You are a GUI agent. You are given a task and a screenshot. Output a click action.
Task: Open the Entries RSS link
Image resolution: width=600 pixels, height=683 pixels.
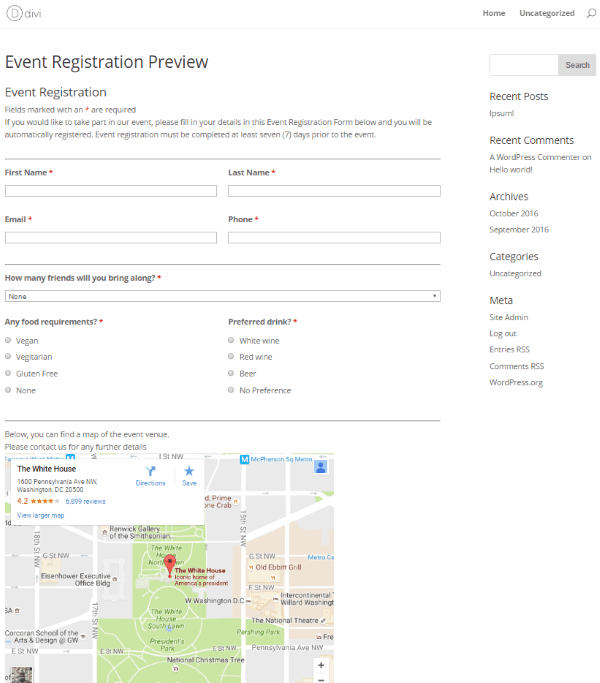pos(509,349)
